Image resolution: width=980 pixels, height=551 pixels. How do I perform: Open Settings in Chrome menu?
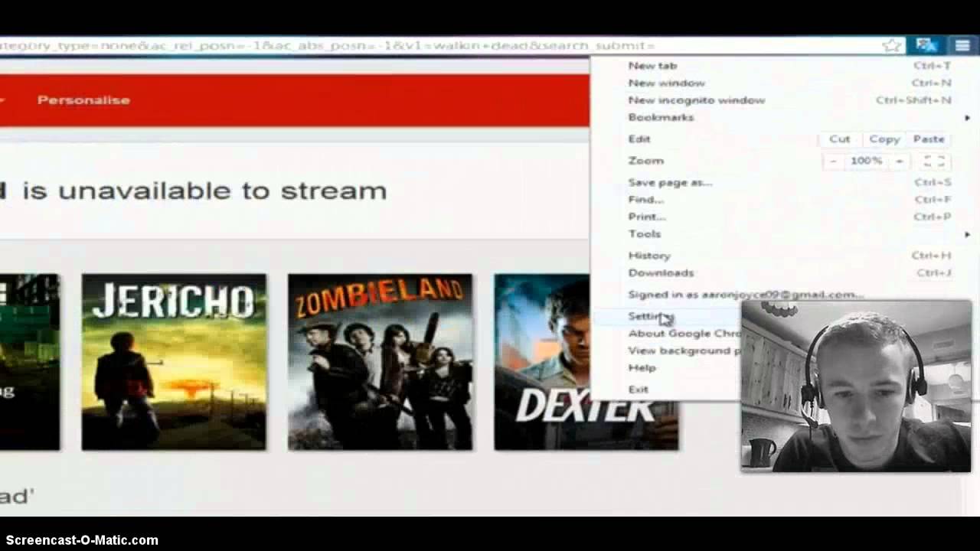tap(666, 316)
